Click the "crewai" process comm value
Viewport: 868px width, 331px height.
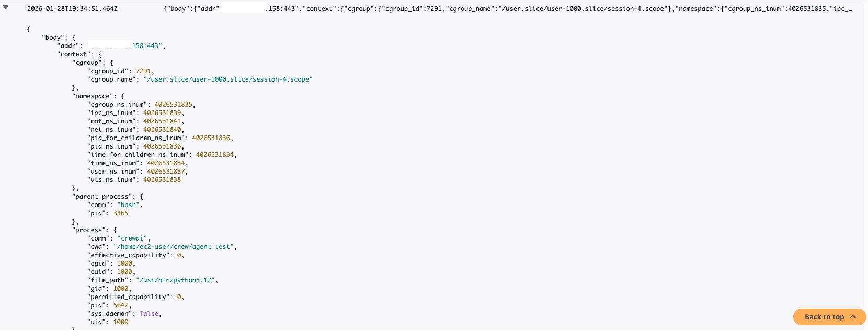(x=132, y=238)
